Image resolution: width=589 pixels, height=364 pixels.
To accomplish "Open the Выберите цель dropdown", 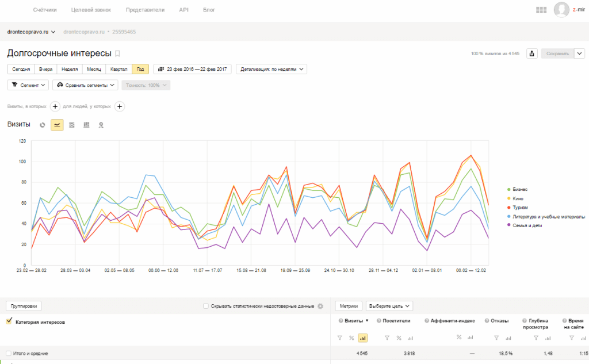I will tap(389, 306).
